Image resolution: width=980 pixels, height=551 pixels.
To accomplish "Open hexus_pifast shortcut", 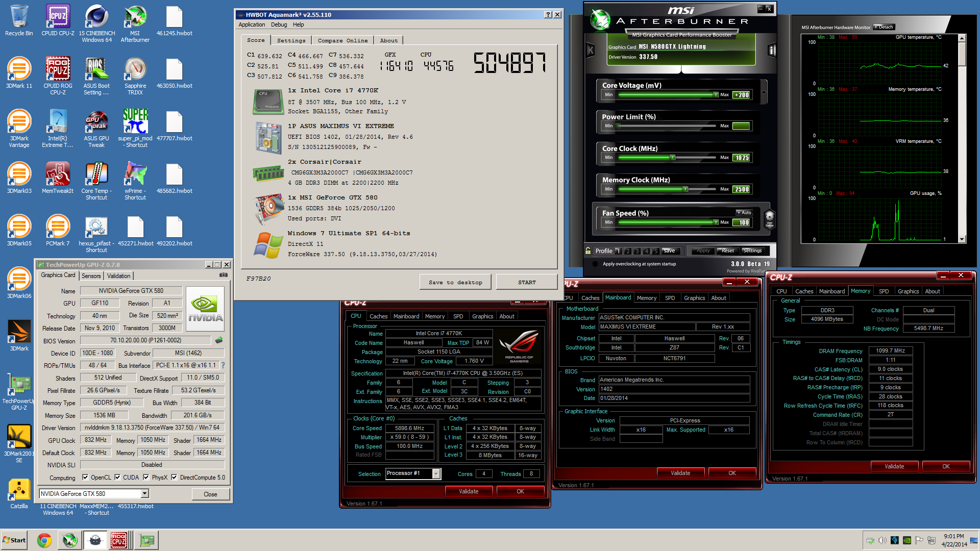I will (96, 234).
